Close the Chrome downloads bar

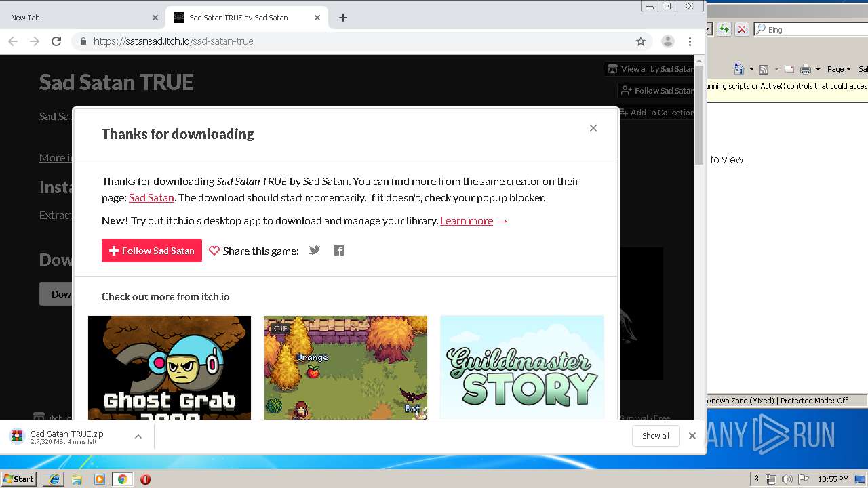click(x=692, y=436)
